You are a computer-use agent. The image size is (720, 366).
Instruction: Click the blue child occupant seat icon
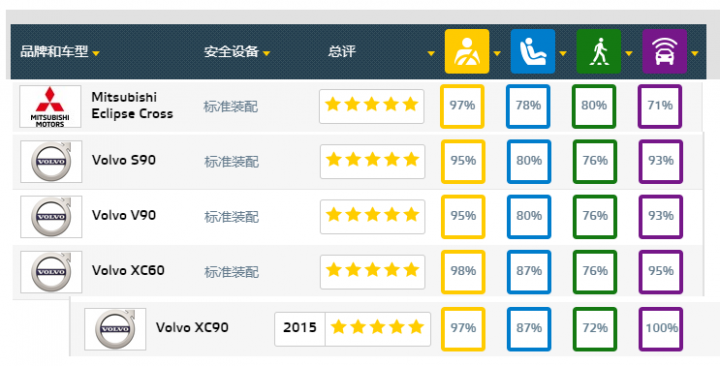click(533, 51)
